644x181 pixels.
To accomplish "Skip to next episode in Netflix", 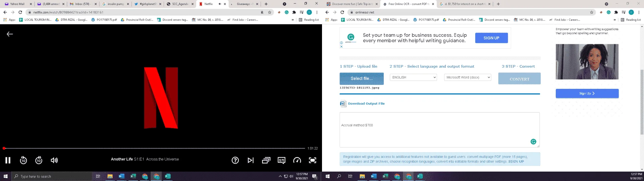I will pyautogui.click(x=251, y=160).
